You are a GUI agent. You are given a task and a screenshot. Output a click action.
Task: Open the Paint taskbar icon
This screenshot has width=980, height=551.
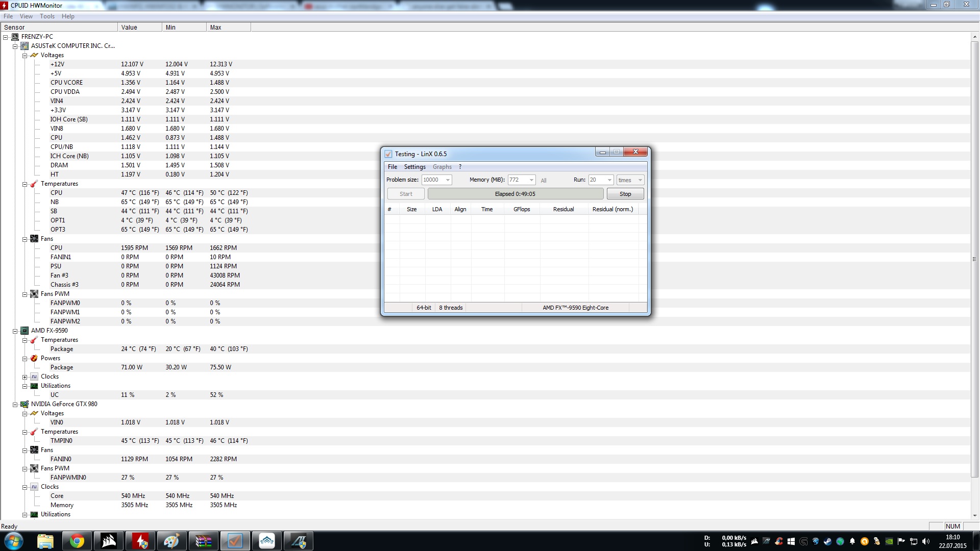coord(171,541)
